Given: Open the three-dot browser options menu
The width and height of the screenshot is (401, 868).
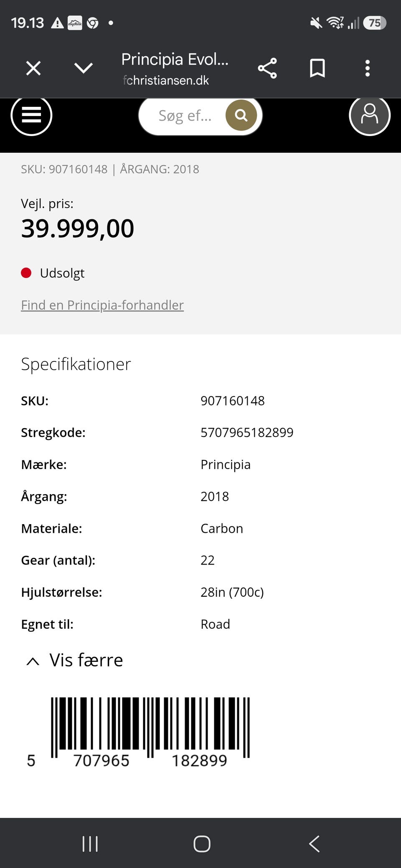Looking at the screenshot, I should click(368, 68).
